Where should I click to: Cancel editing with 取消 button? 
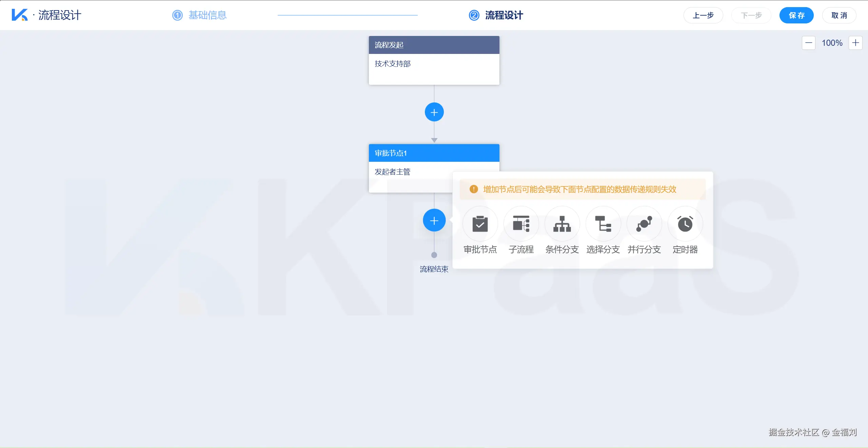click(x=839, y=15)
